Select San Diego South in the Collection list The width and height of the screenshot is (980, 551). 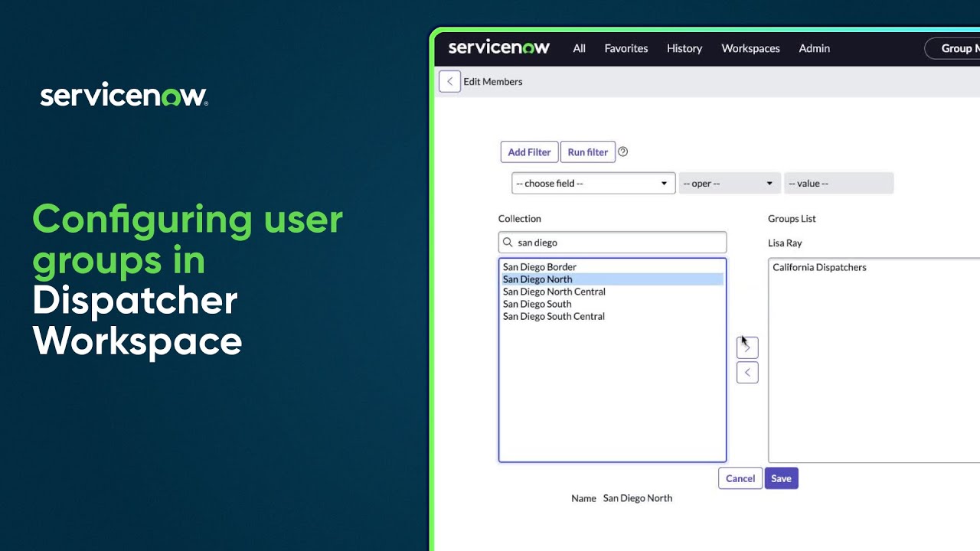click(537, 304)
